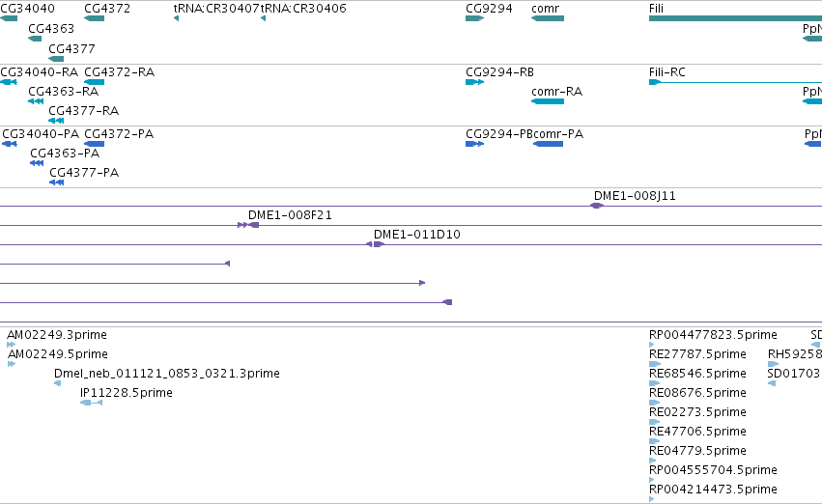The image size is (822, 504).
Task: Click the SD01703 EST label
Action: point(793,373)
